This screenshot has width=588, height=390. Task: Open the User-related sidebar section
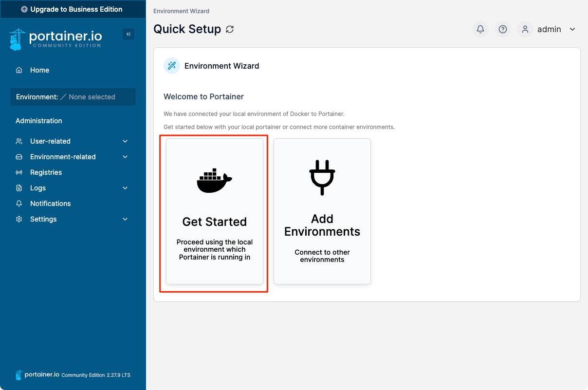coord(73,141)
